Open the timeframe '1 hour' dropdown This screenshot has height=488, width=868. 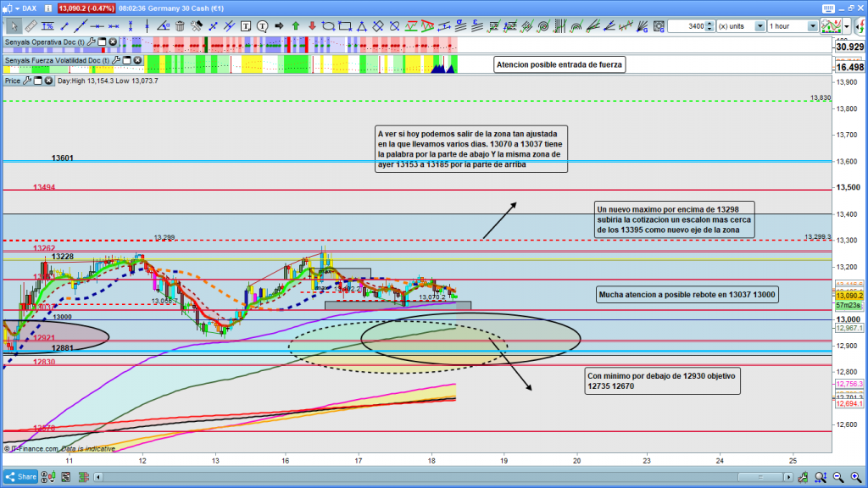click(813, 26)
